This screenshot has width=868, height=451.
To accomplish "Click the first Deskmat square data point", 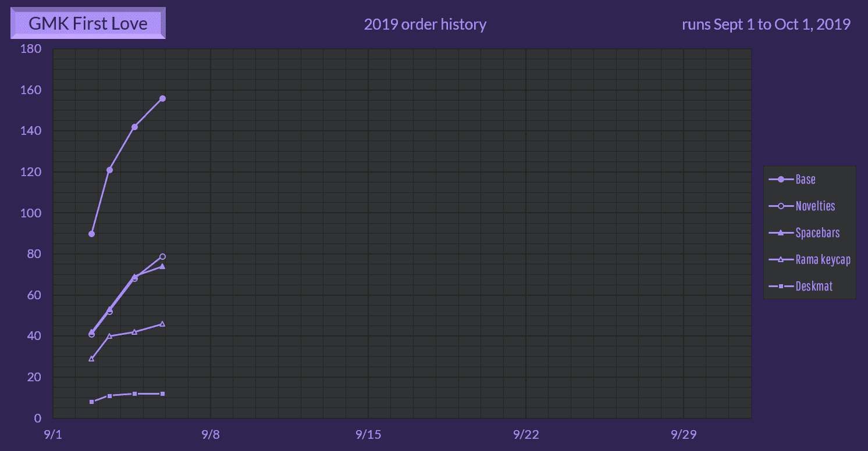I will click(x=91, y=402).
